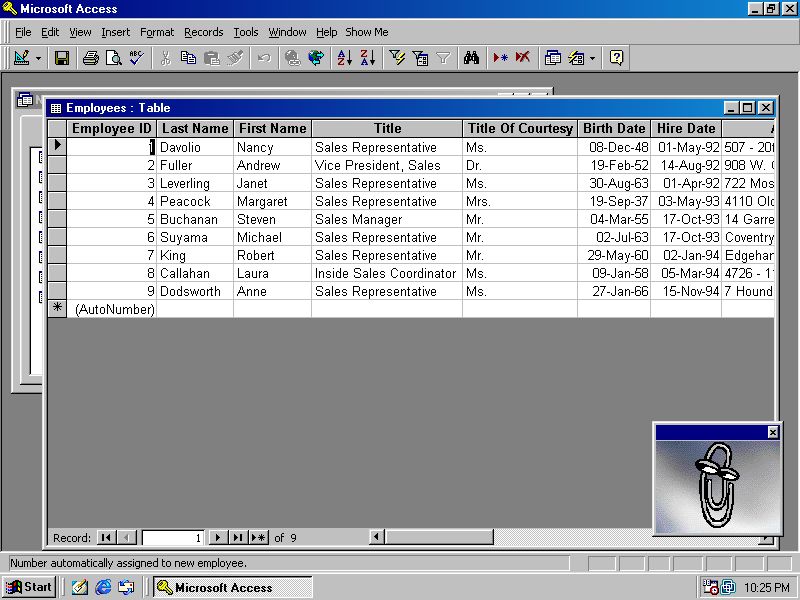Save the Employees table
The width and height of the screenshot is (800, 600).
[61, 57]
